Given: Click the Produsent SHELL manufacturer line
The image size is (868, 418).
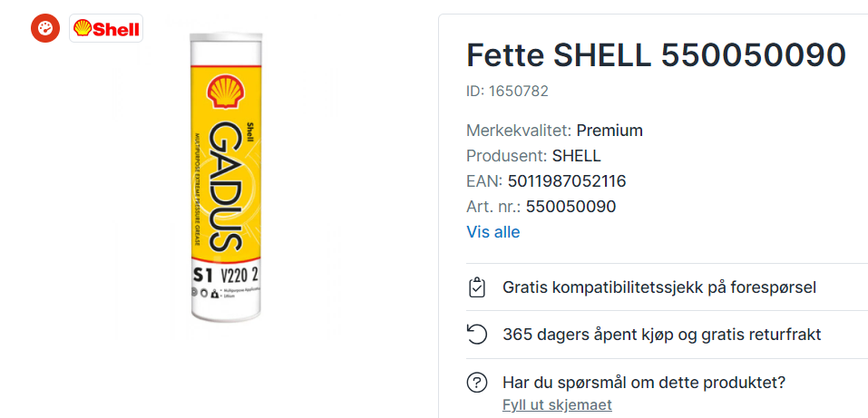Looking at the screenshot, I should point(533,155).
